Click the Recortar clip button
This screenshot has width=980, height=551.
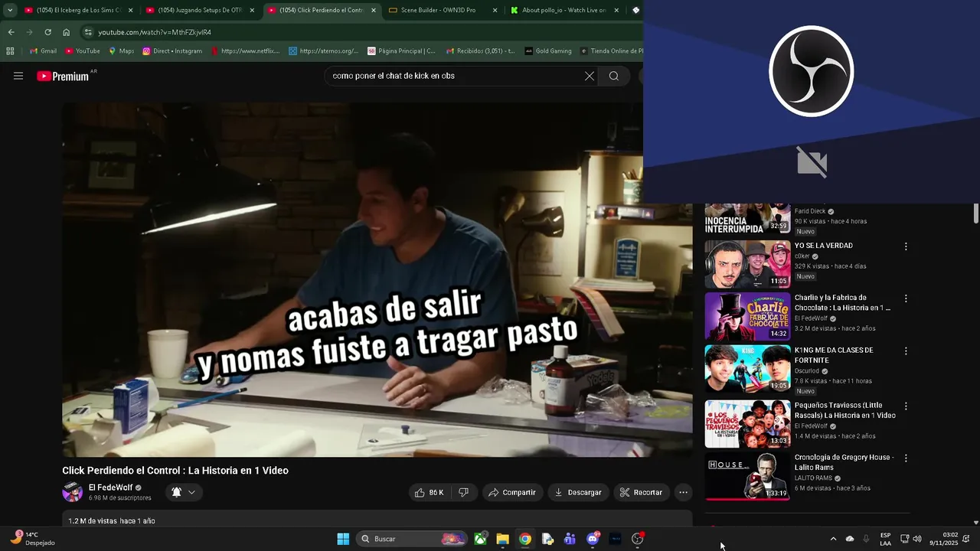pos(641,492)
